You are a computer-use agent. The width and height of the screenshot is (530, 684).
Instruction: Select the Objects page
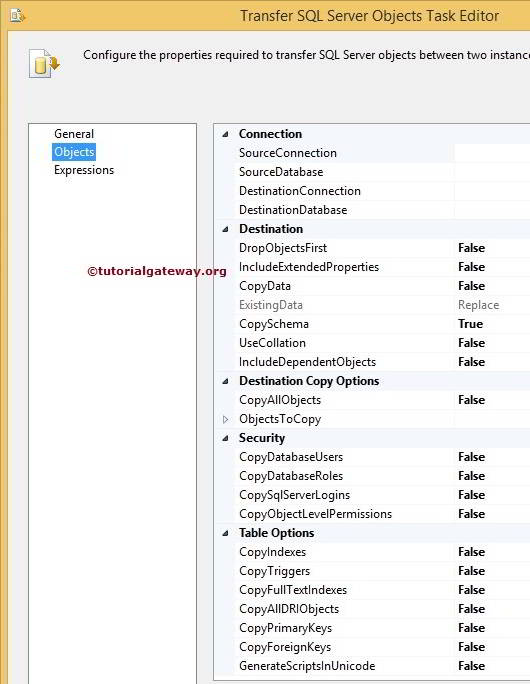[x=74, y=152]
